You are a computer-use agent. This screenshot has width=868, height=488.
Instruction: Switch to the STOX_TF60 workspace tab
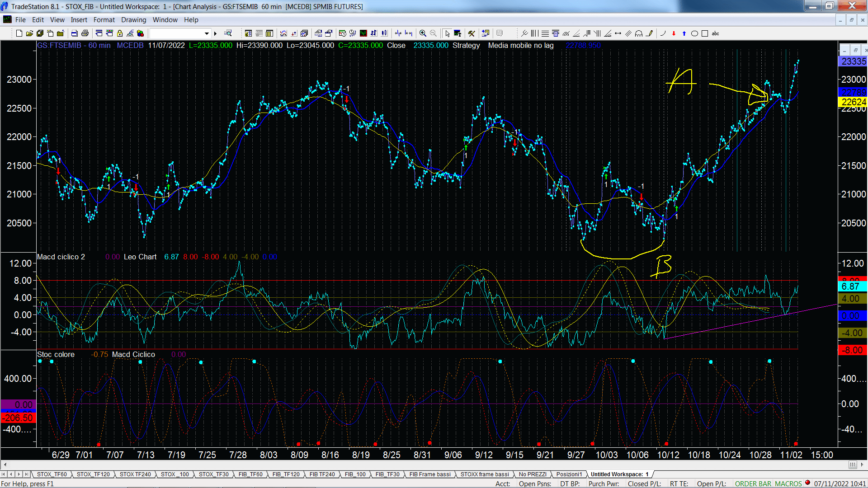(52, 474)
